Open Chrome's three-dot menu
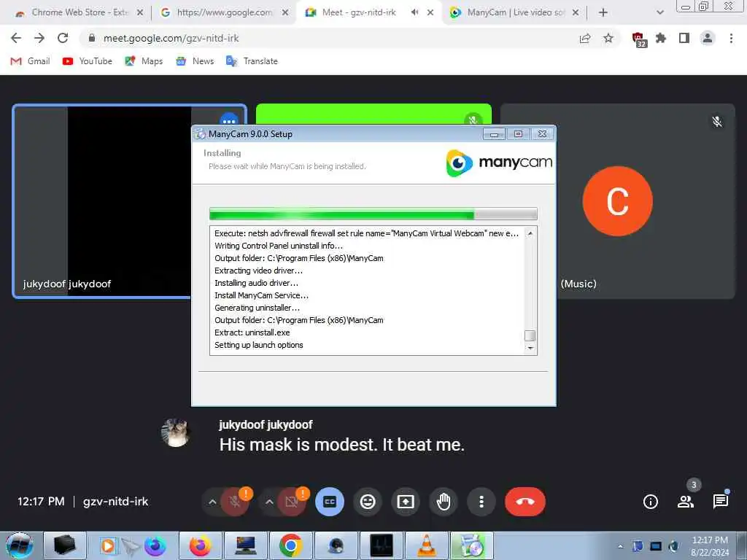747x560 pixels. (x=731, y=38)
